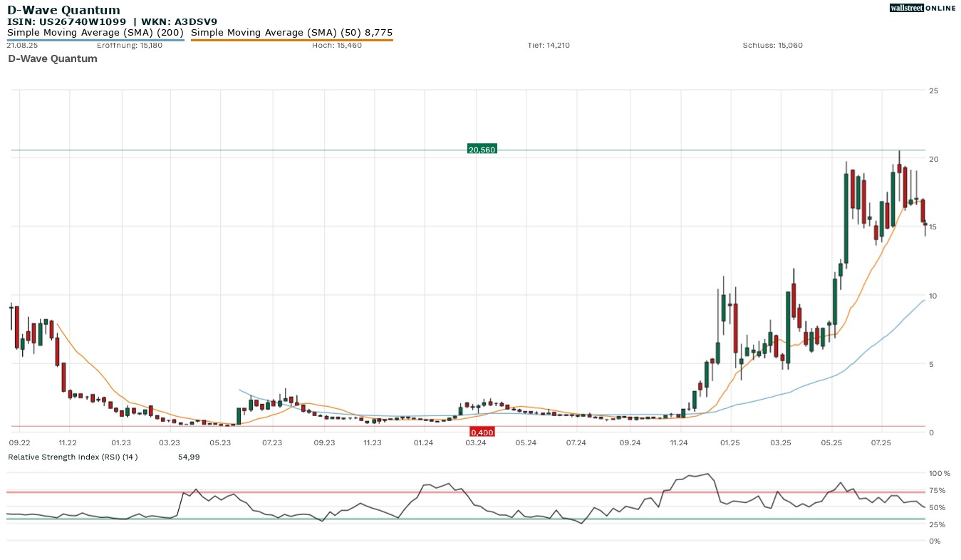
Task: Click the 01.23 date axis label
Action: coord(121,442)
